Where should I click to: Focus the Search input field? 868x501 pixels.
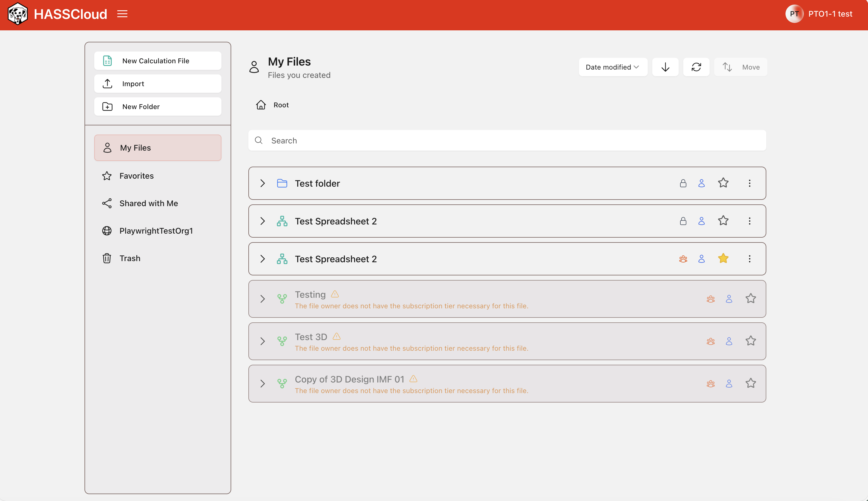pos(507,140)
